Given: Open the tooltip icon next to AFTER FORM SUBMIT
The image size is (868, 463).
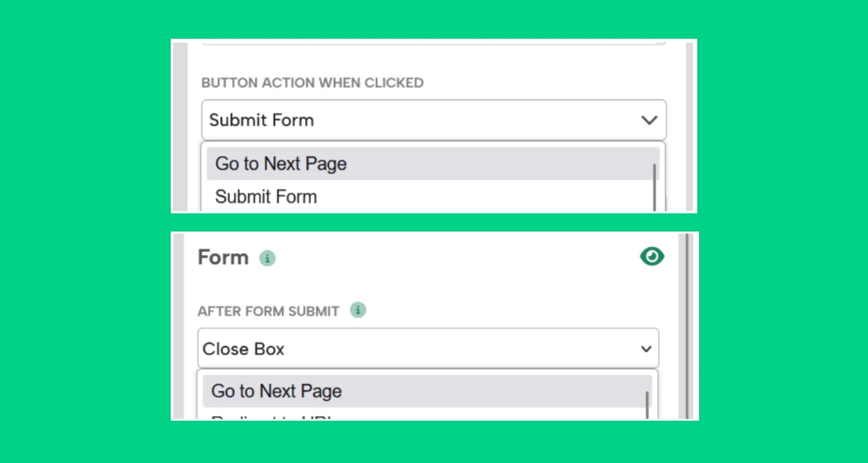Looking at the screenshot, I should point(358,310).
